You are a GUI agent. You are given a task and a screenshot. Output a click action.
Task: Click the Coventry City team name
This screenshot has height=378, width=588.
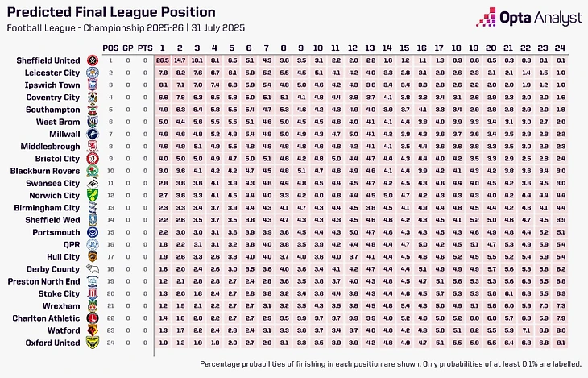(x=53, y=98)
